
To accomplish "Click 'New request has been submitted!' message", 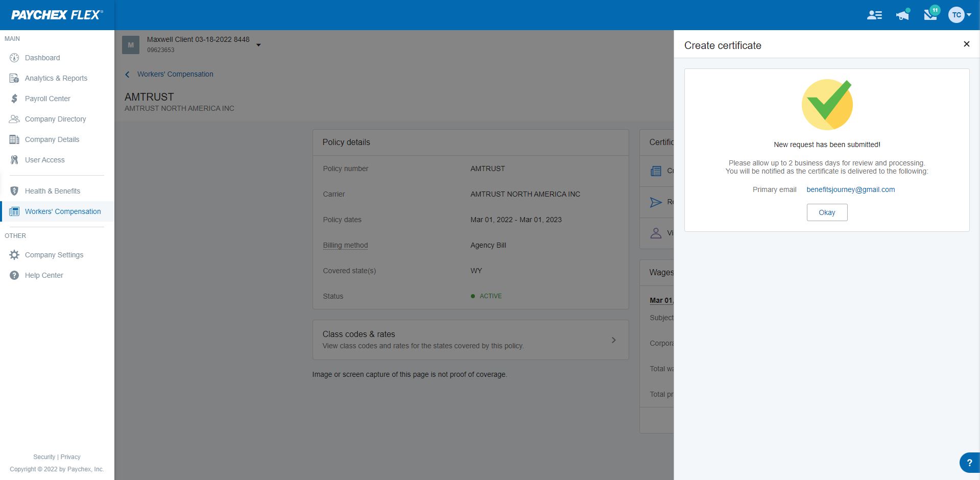I will 827,145.
